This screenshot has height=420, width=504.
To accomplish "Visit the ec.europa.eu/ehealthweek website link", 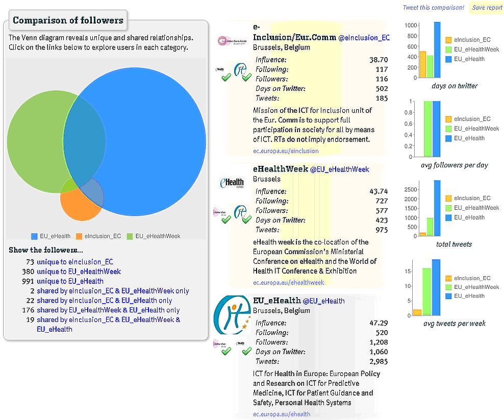I will tap(288, 282).
